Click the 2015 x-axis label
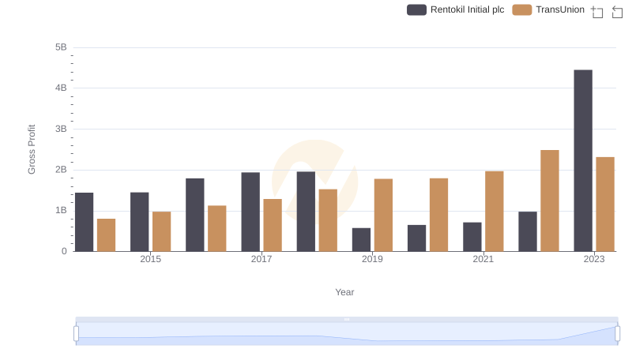Viewport: 632px width, 364px height. (x=150, y=259)
